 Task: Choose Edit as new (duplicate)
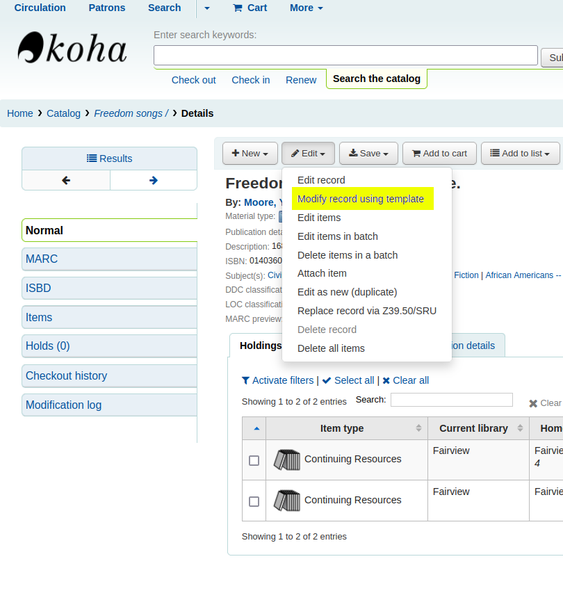pos(347,292)
